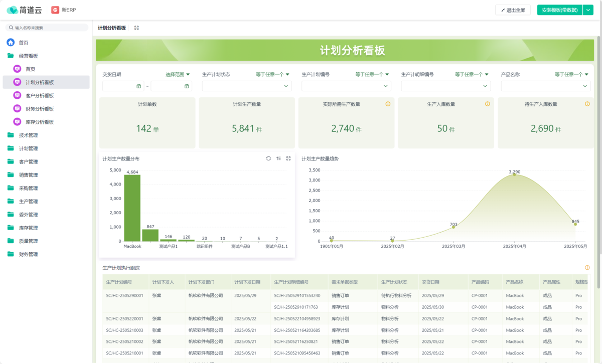Viewport: 602px width, 364px height.
Task: Expand 计划生产数量分布 chart to fullscreen
Action: [x=288, y=158]
